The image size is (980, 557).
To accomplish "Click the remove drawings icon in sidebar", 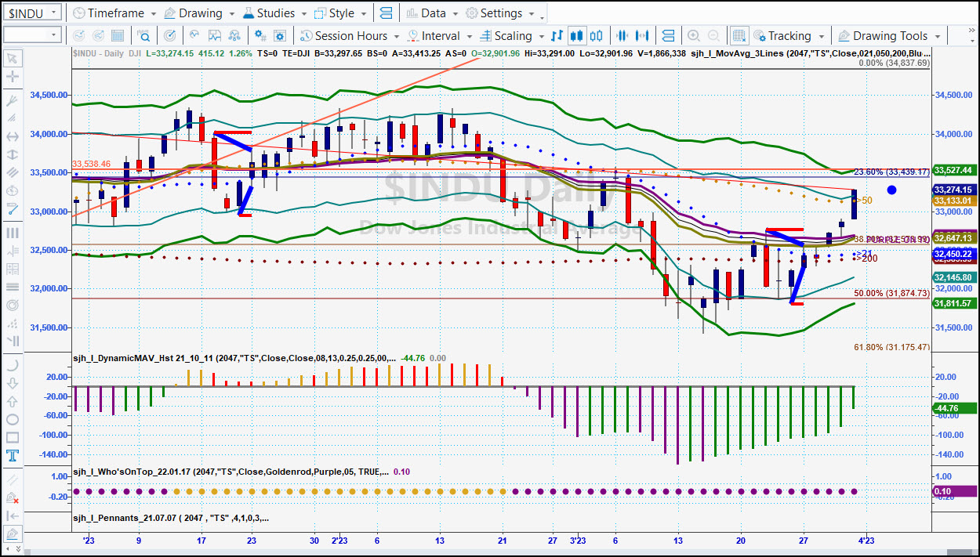I will coord(12,498).
